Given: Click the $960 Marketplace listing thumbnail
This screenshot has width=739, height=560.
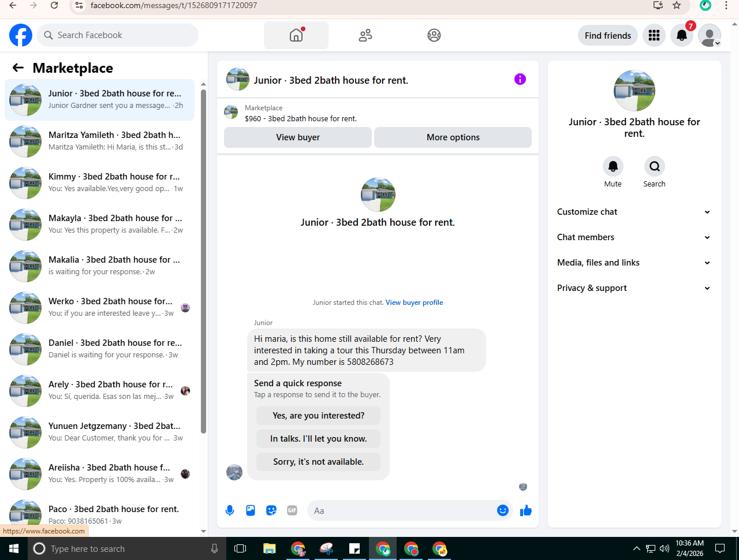Looking at the screenshot, I should coord(231,112).
